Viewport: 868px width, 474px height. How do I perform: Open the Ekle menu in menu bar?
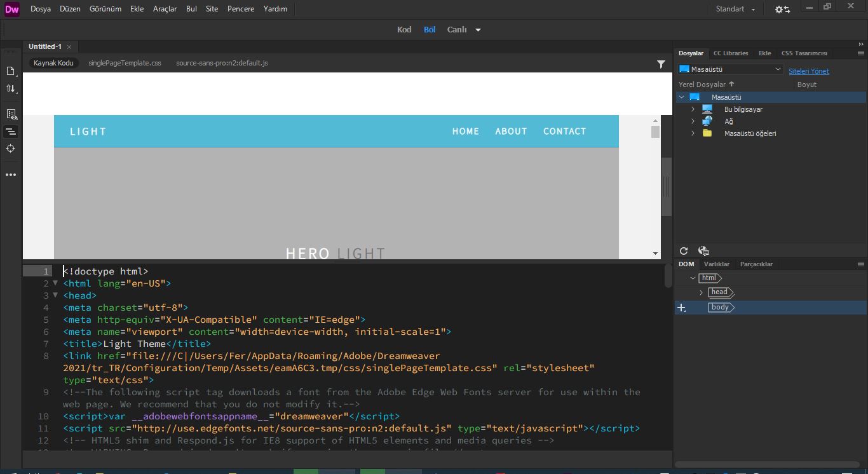point(137,9)
